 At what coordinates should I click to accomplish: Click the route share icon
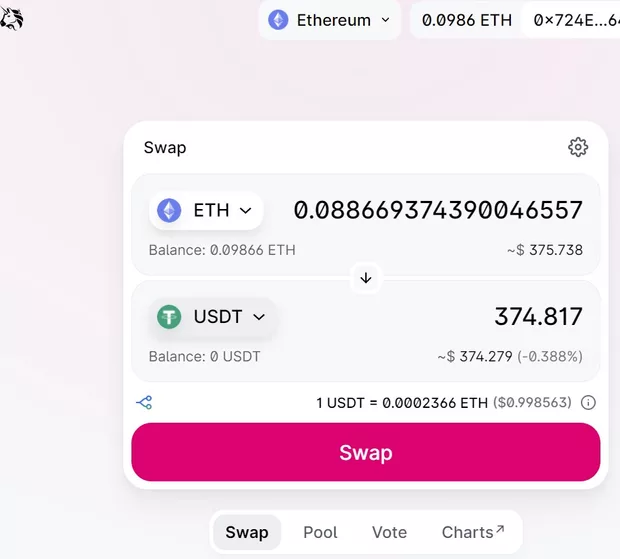(144, 403)
